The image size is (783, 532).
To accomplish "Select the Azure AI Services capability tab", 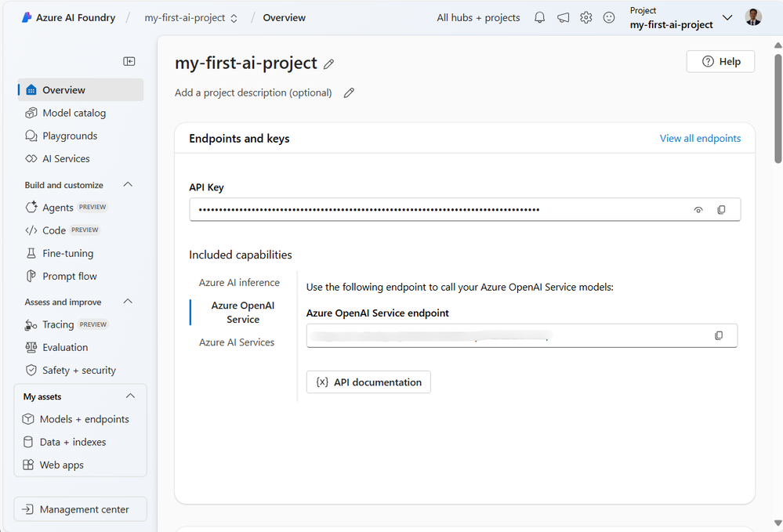I will tap(237, 342).
